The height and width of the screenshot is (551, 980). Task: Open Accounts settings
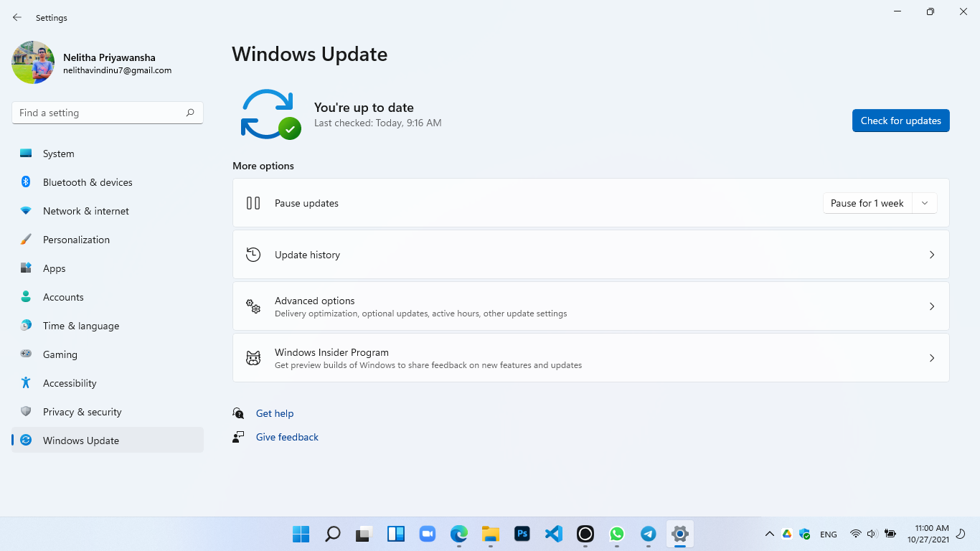(x=108, y=297)
